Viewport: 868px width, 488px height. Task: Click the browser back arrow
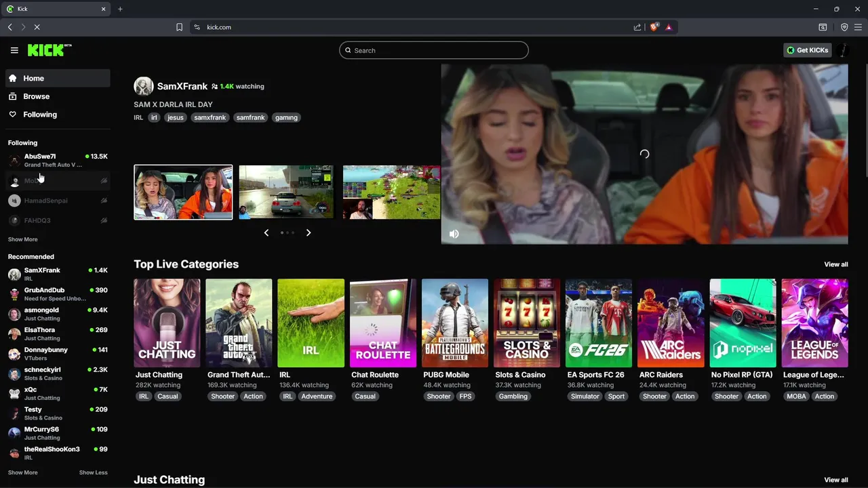[x=9, y=27]
